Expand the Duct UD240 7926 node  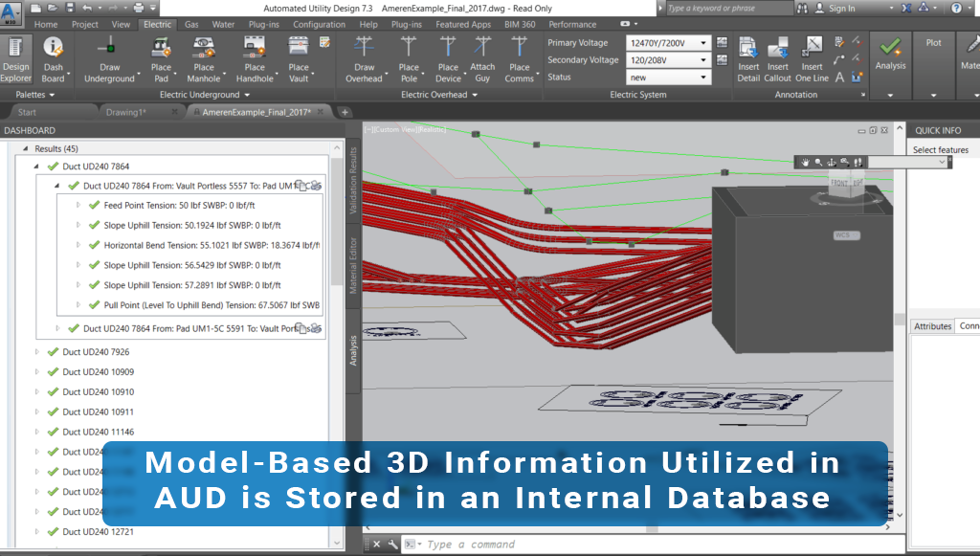click(x=37, y=352)
